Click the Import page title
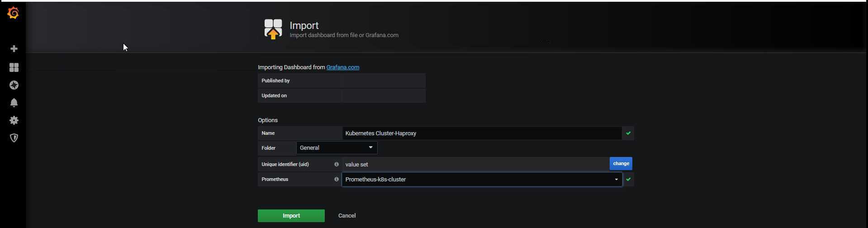 tap(304, 25)
